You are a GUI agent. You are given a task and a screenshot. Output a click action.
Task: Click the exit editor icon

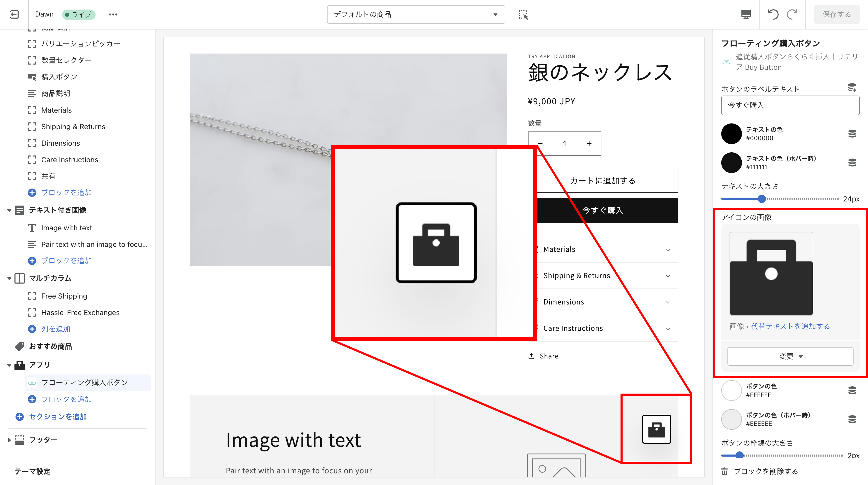click(14, 14)
